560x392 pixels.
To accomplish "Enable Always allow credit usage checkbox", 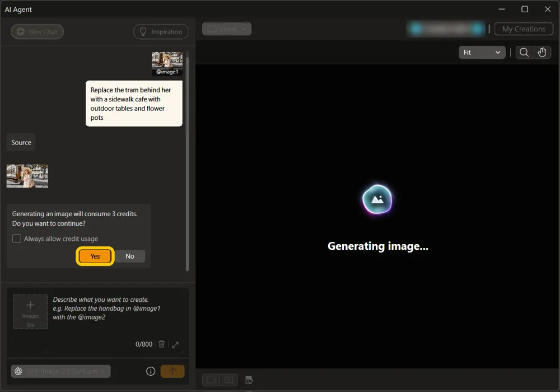I will (x=17, y=239).
